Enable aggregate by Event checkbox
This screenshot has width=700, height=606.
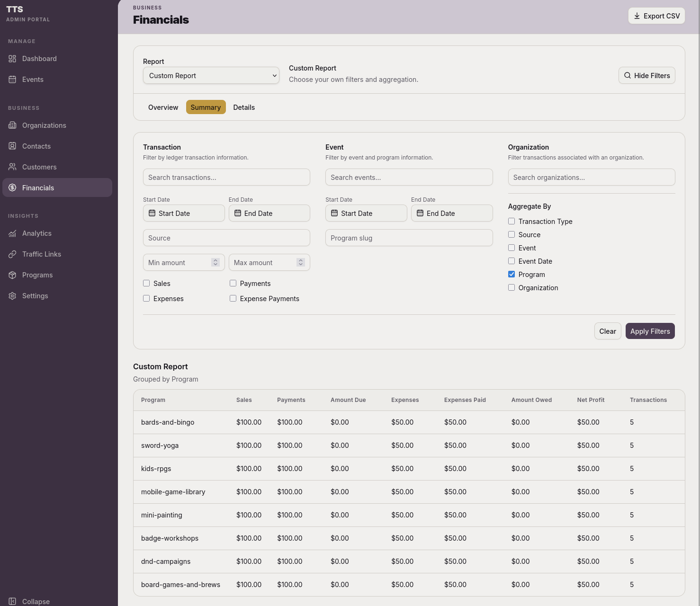point(512,248)
